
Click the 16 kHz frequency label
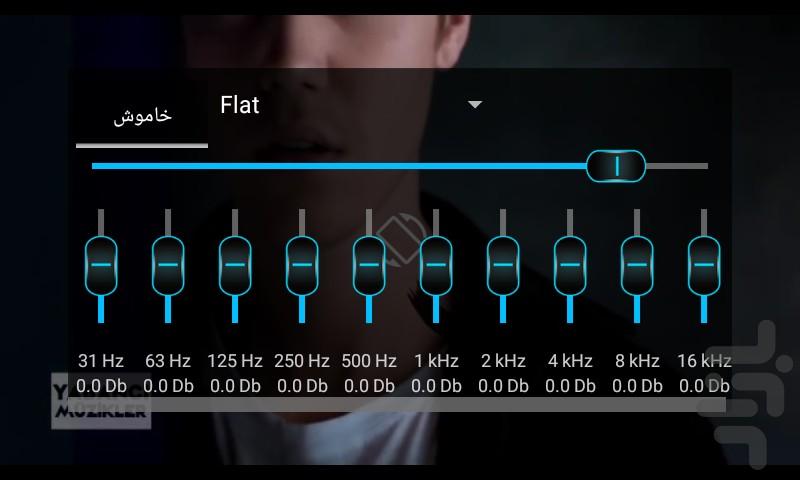[x=704, y=361]
